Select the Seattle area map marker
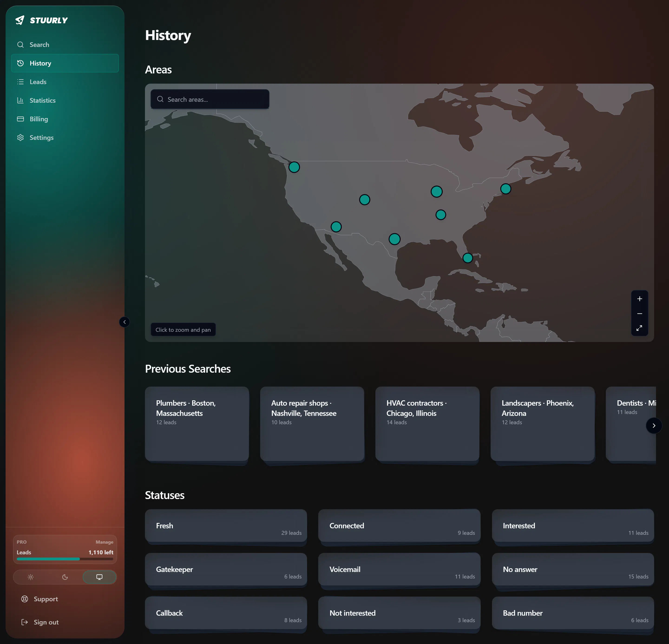The height and width of the screenshot is (644, 669). (x=294, y=167)
